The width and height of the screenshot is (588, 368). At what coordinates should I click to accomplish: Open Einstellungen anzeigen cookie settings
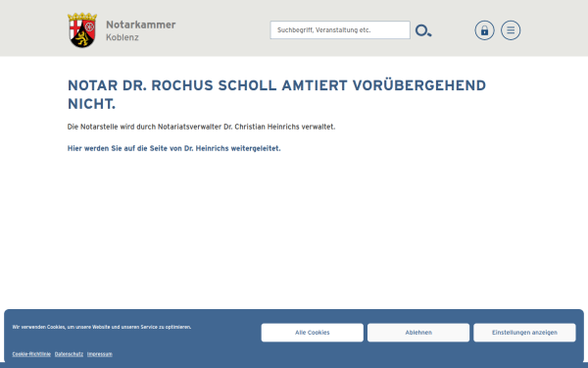pyautogui.click(x=524, y=333)
